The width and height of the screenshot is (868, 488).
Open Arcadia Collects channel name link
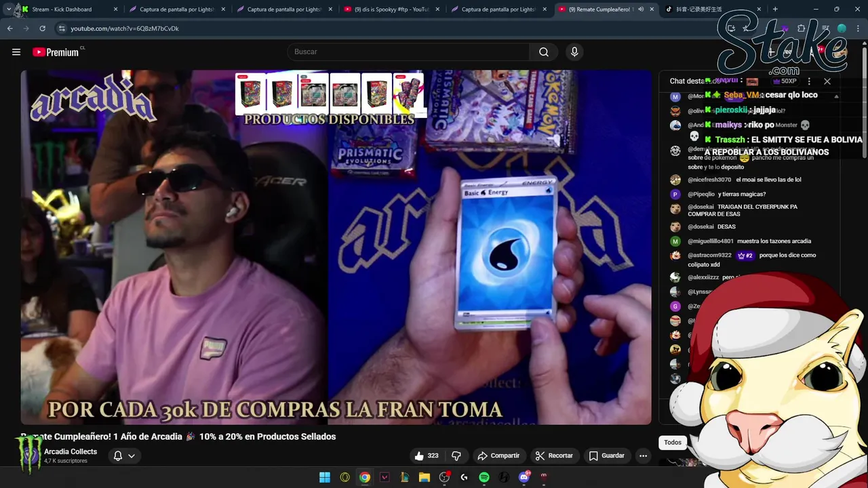point(71,451)
